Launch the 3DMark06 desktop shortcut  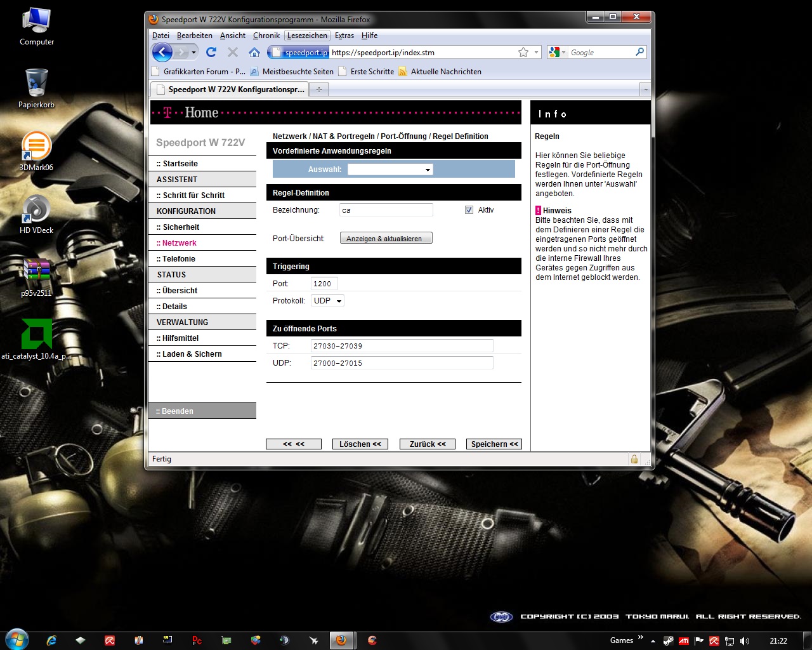[36, 151]
